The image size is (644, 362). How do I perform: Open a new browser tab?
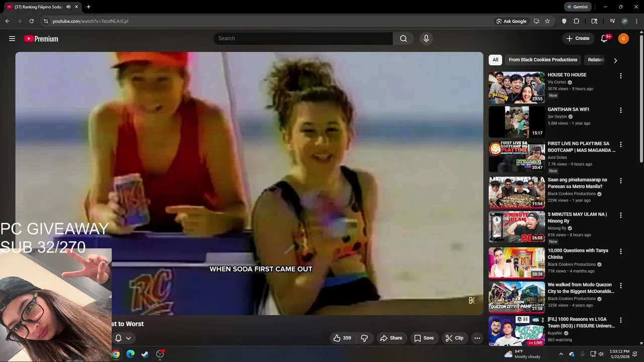pos(89,7)
